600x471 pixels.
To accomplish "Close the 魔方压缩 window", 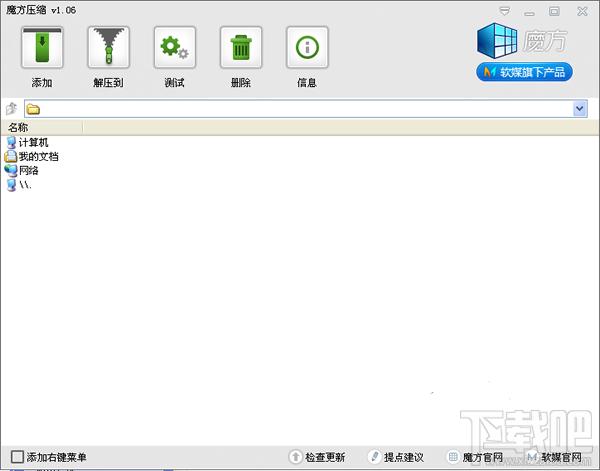I will 582,11.
